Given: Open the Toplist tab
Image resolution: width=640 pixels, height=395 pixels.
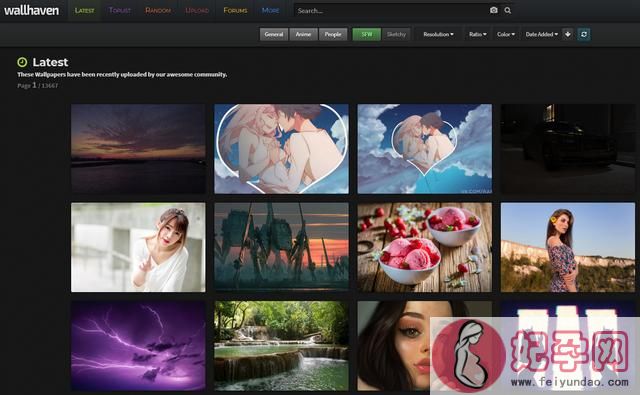Looking at the screenshot, I should [120, 11].
